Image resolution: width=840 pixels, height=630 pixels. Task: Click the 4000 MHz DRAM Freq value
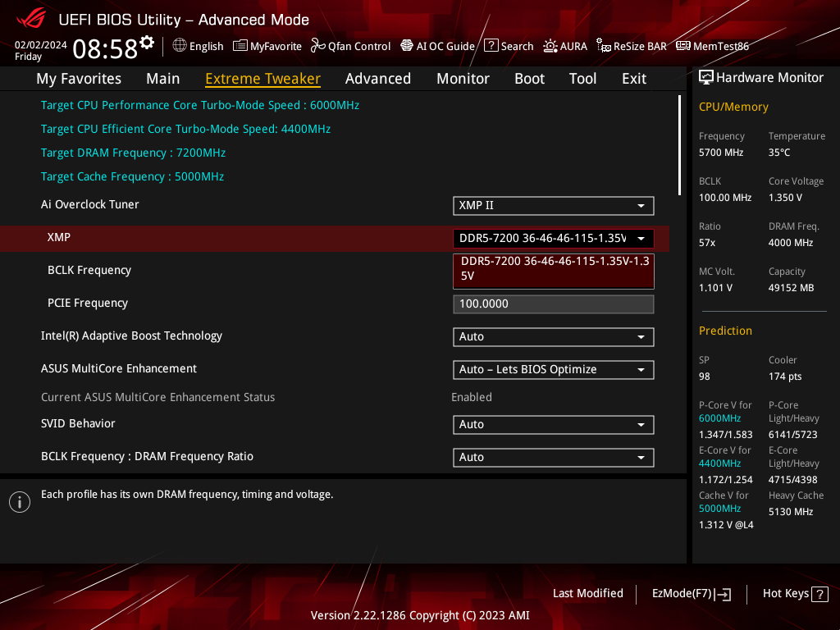coord(791,243)
